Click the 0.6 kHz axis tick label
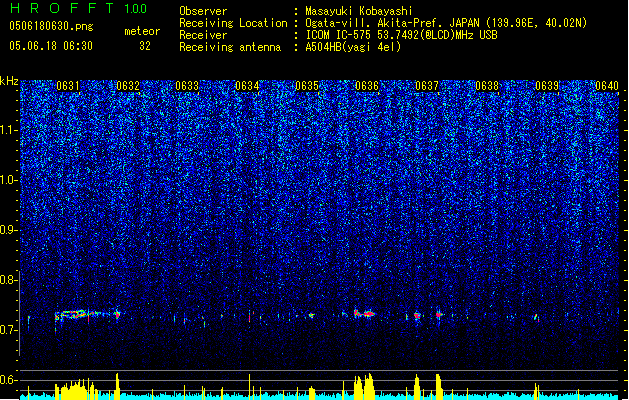 tap(8, 380)
